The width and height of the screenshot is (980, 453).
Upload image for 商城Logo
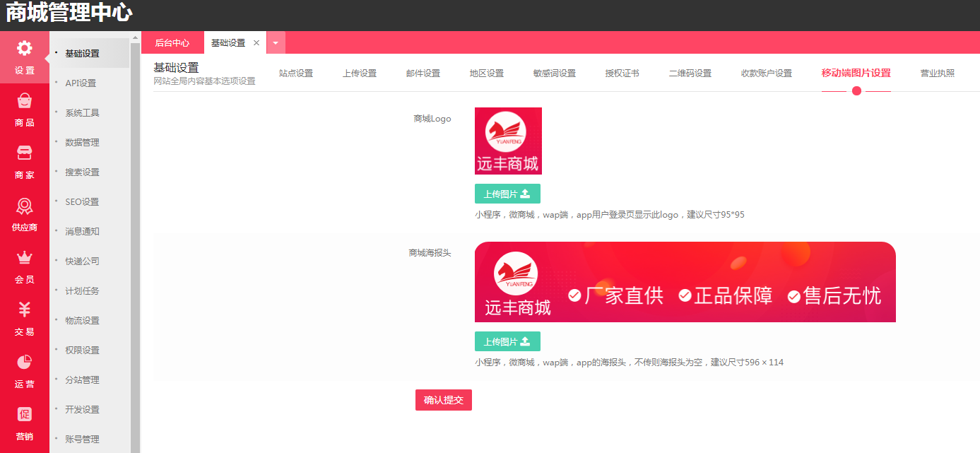507,194
